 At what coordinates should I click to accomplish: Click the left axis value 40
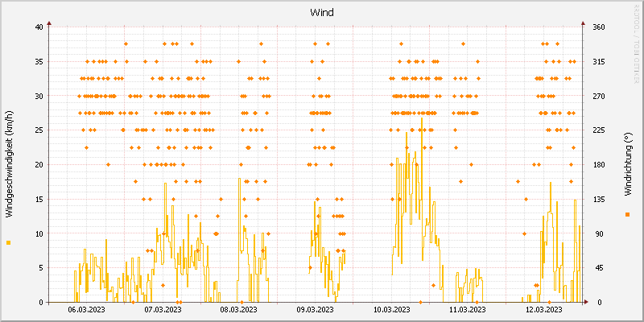click(39, 27)
